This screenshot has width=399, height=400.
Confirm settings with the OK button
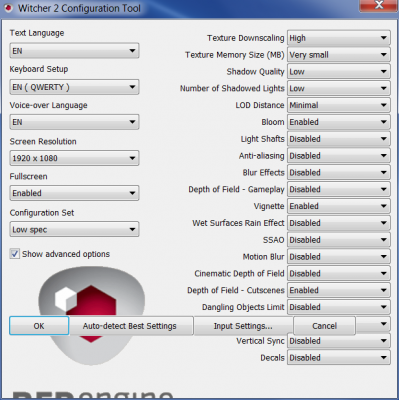39,326
